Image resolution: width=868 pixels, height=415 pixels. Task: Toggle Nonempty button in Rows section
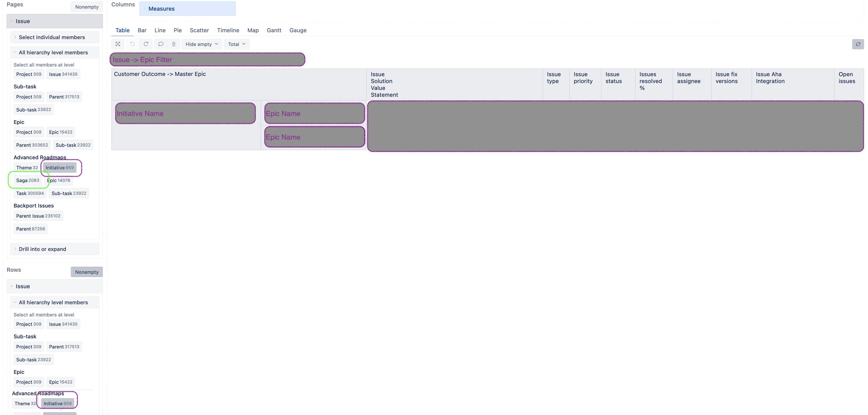(x=87, y=272)
